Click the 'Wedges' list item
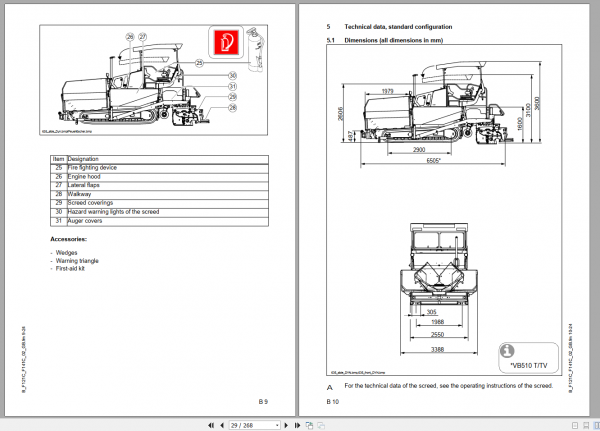Image resolution: width=600 pixels, height=431 pixels. click(x=66, y=253)
